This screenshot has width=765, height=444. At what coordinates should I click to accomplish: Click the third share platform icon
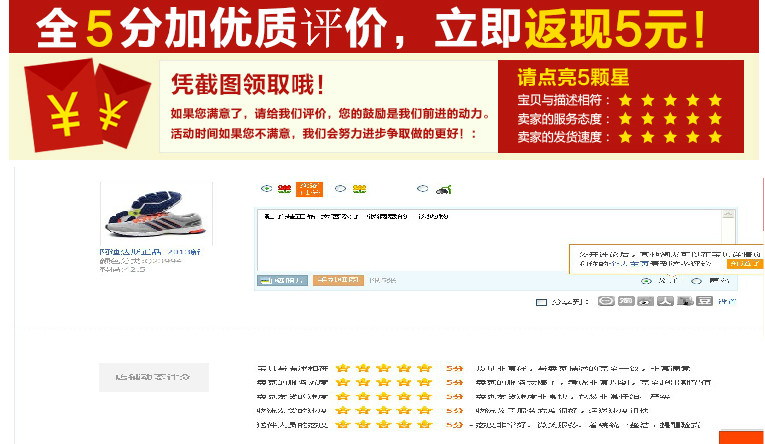pyautogui.click(x=645, y=301)
